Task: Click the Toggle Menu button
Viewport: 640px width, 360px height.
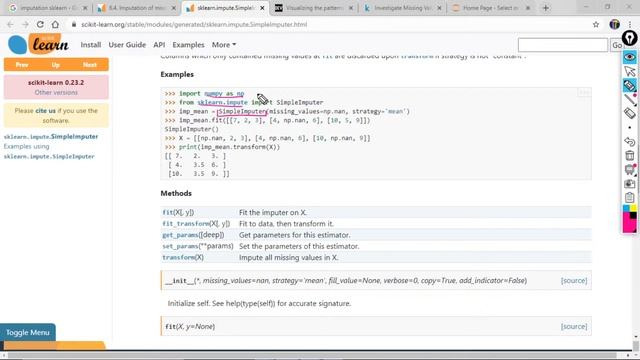Action: click(x=28, y=332)
